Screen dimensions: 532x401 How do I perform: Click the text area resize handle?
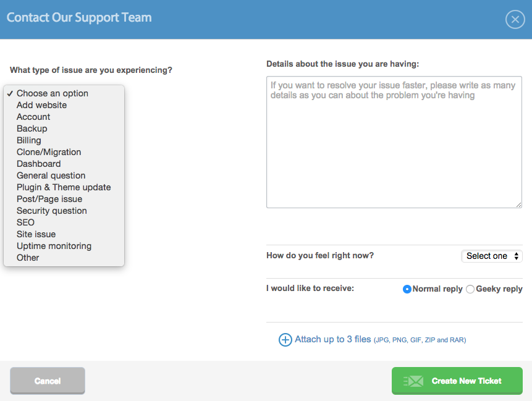(518, 205)
